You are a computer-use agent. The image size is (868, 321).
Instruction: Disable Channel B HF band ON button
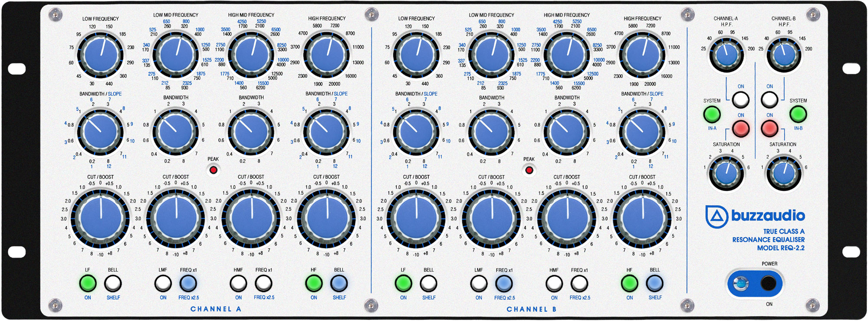629,284
